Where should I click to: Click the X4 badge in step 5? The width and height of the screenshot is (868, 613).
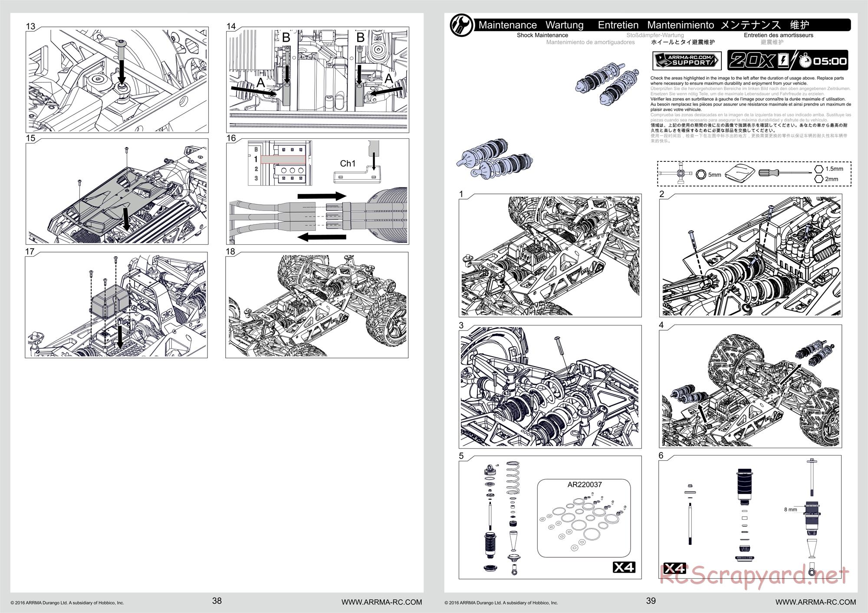coord(624,567)
